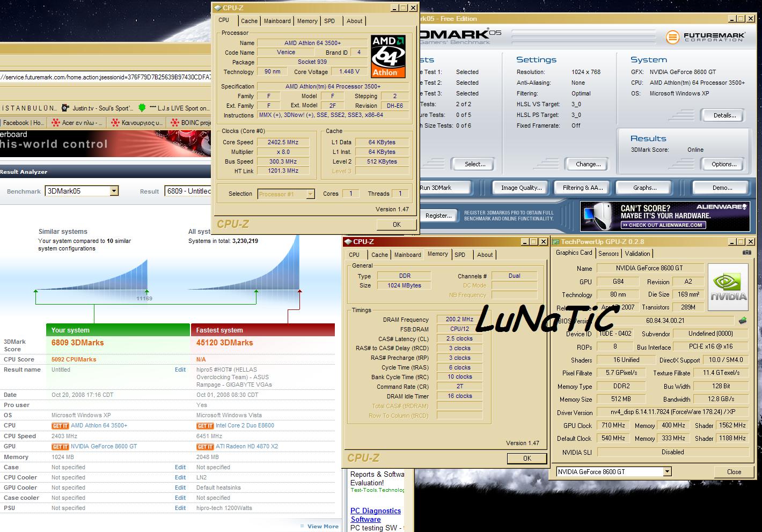Open the CPU-Z Processor #1 selection dropdown
The image size is (762, 532).
click(x=310, y=194)
